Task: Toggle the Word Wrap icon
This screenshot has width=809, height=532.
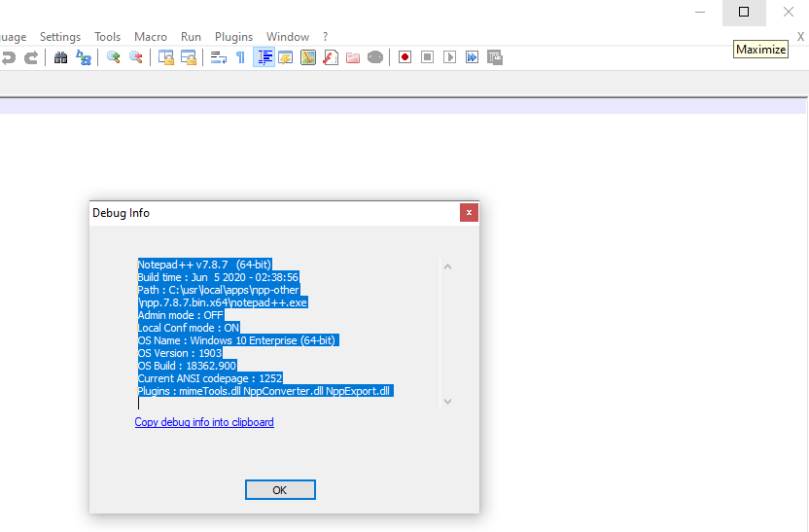Action: point(218,57)
